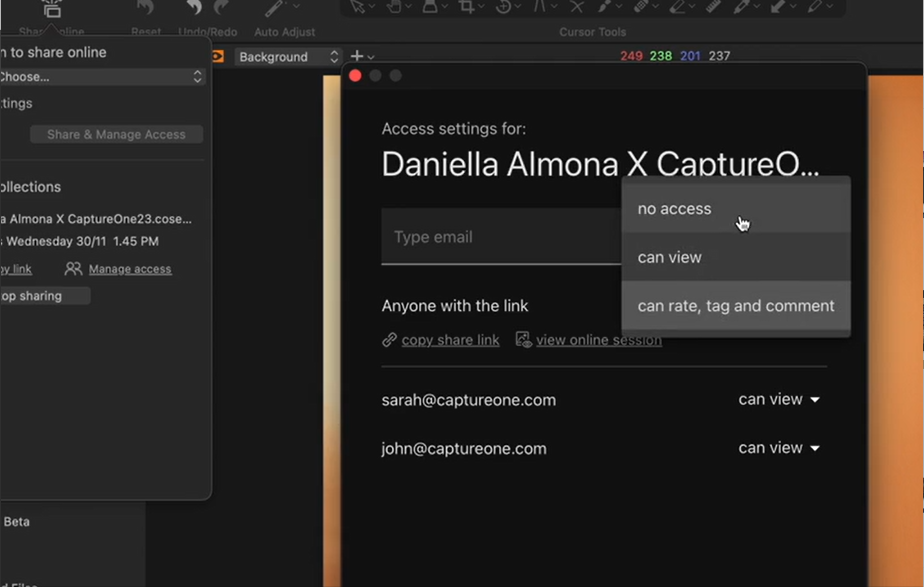
Task: Open the Background layer dropdown
Action: [288, 57]
